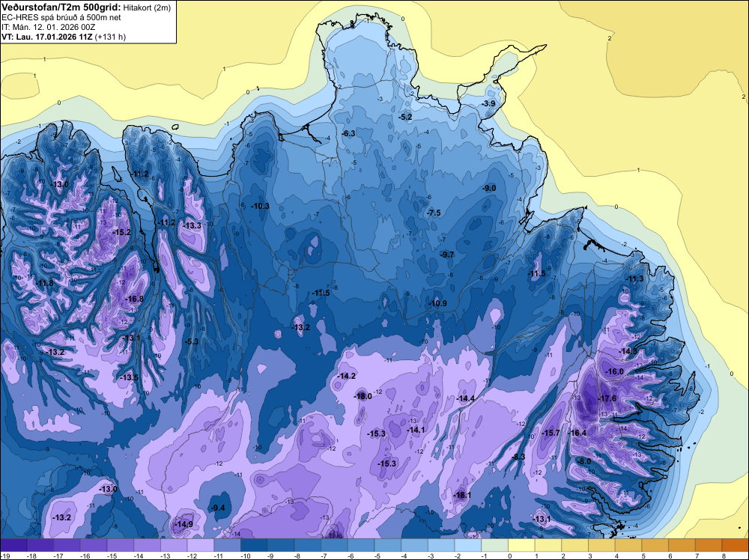Click the -14.4 temperature label
This screenshot has height=560, width=749.
(465, 398)
